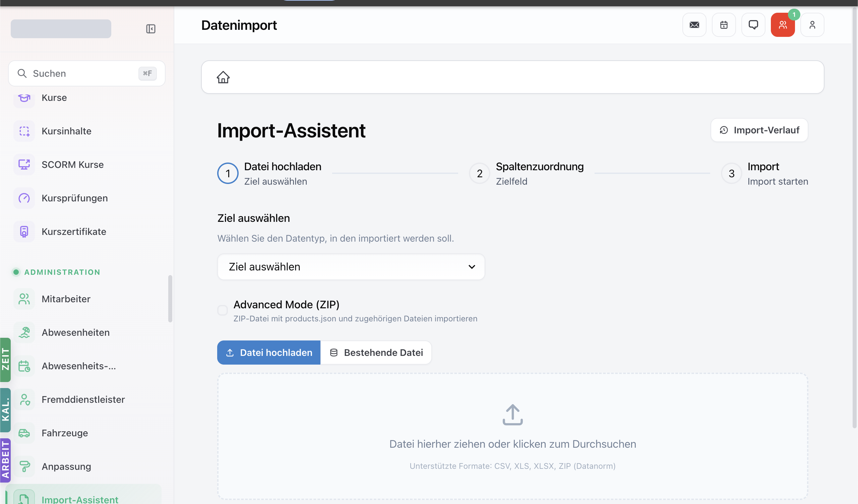Screen dimensions: 858x504
Task: Click the sidebar scrollbar thumb
Action: point(170,299)
